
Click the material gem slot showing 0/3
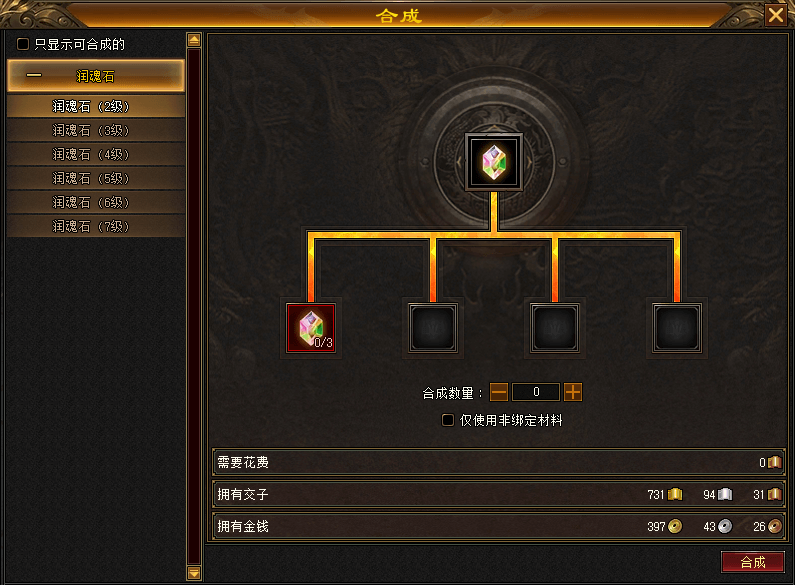[311, 328]
